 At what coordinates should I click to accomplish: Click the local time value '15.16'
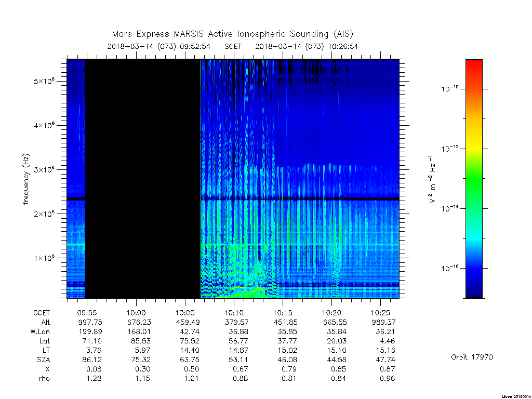coord(385,350)
